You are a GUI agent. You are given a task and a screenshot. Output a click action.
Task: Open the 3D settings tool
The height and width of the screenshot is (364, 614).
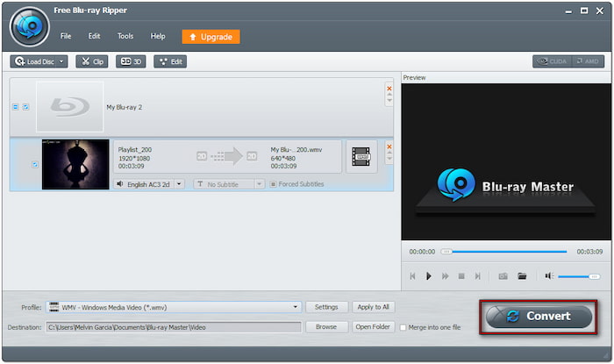tap(132, 61)
